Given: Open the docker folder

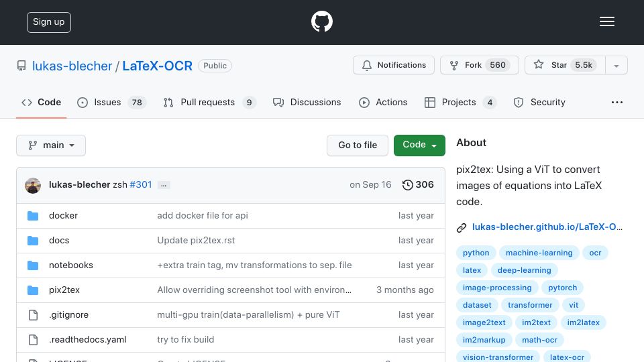Looking at the screenshot, I should [x=63, y=215].
